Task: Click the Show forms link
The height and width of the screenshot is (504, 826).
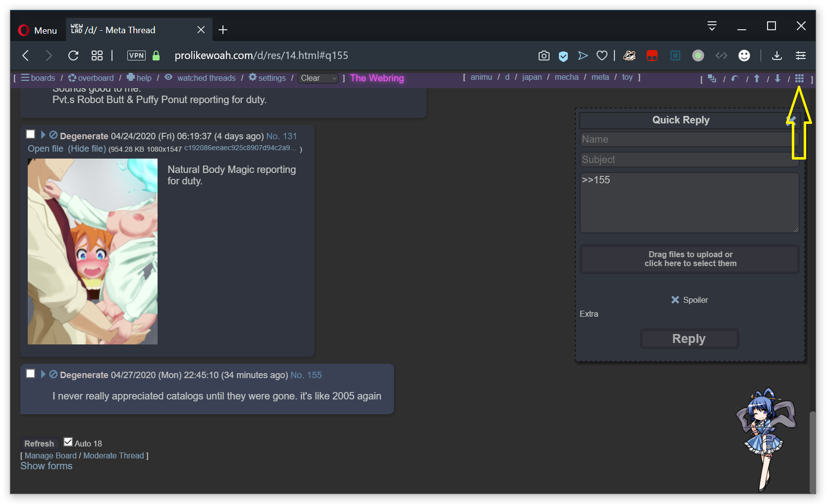Action: (46, 466)
